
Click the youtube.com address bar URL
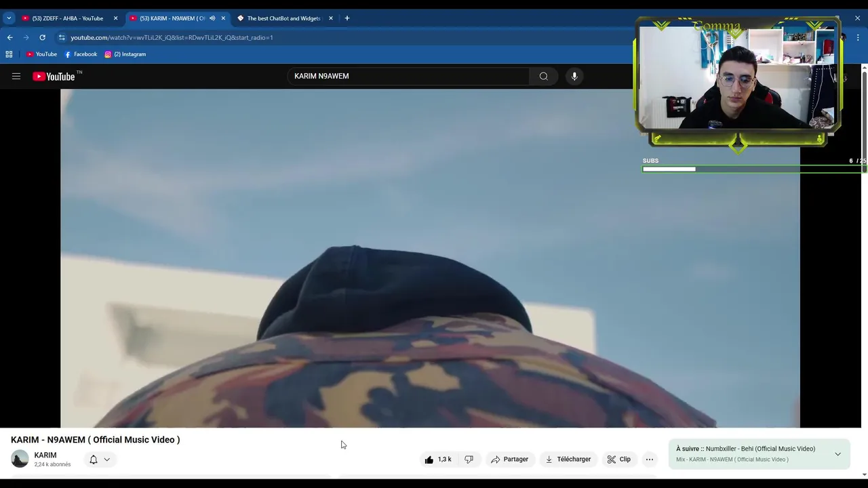point(172,38)
